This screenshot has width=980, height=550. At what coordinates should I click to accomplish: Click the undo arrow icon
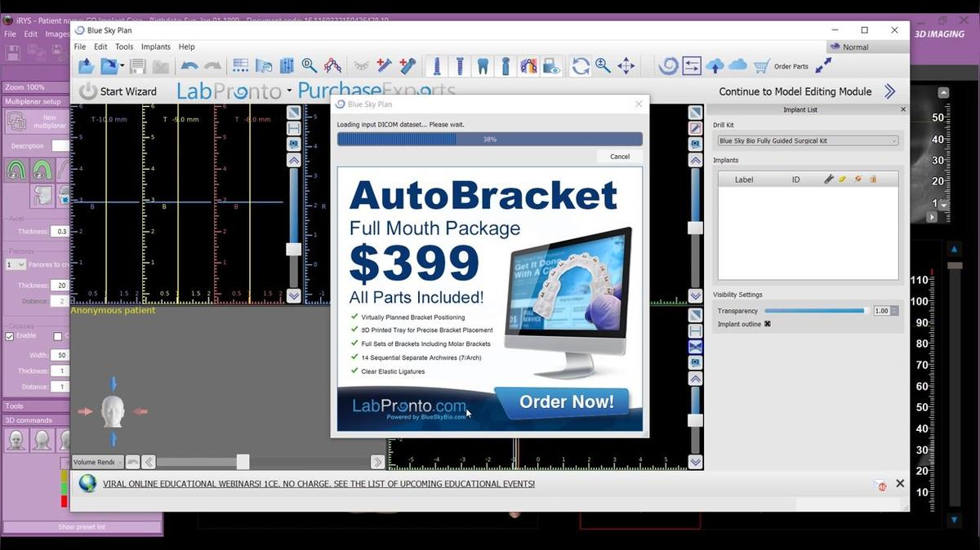tap(189, 66)
